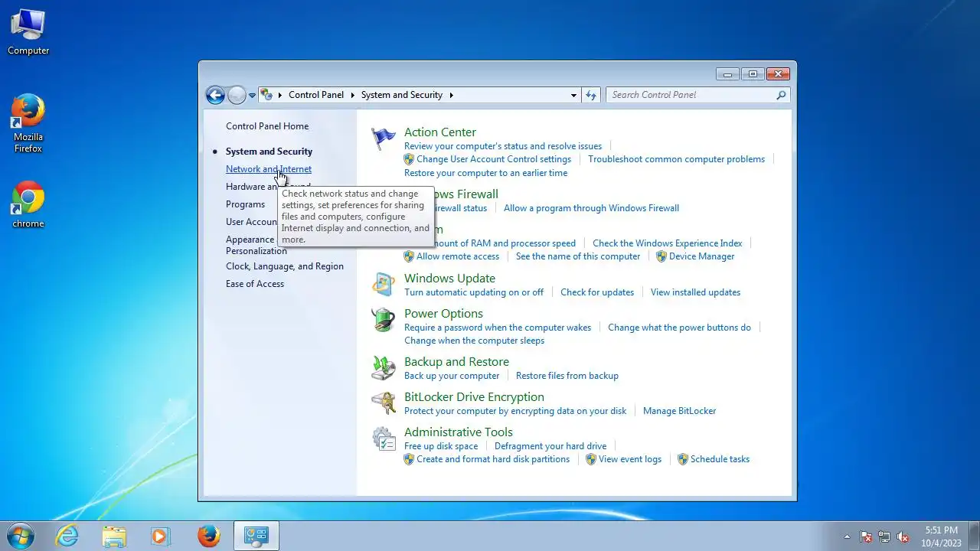Launch Internet Explorer from the taskbar
This screenshot has height=551, width=980.
[x=67, y=536]
